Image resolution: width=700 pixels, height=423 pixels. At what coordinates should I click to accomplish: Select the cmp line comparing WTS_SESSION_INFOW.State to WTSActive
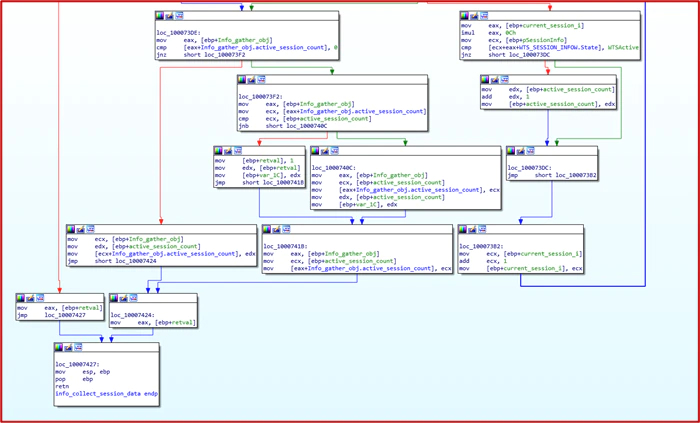[x=550, y=47]
